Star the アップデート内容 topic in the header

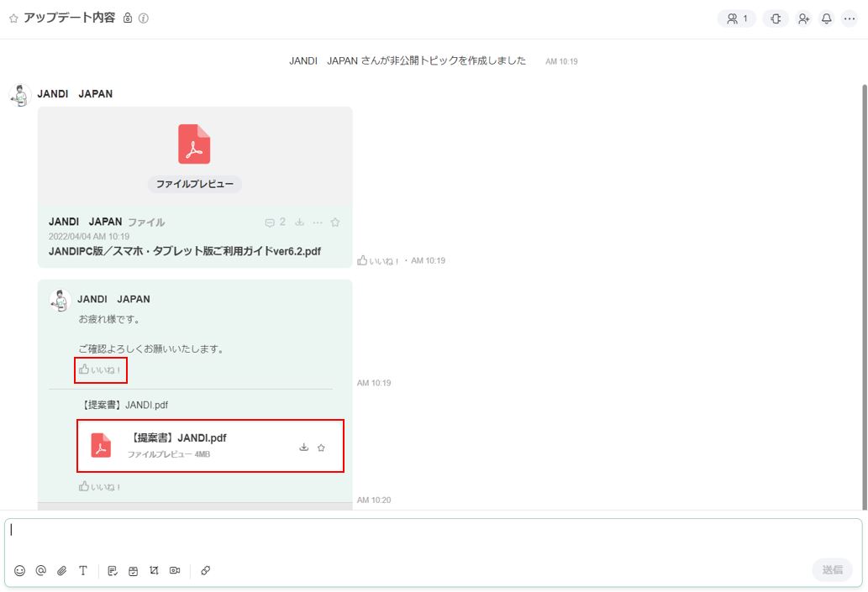click(13, 18)
